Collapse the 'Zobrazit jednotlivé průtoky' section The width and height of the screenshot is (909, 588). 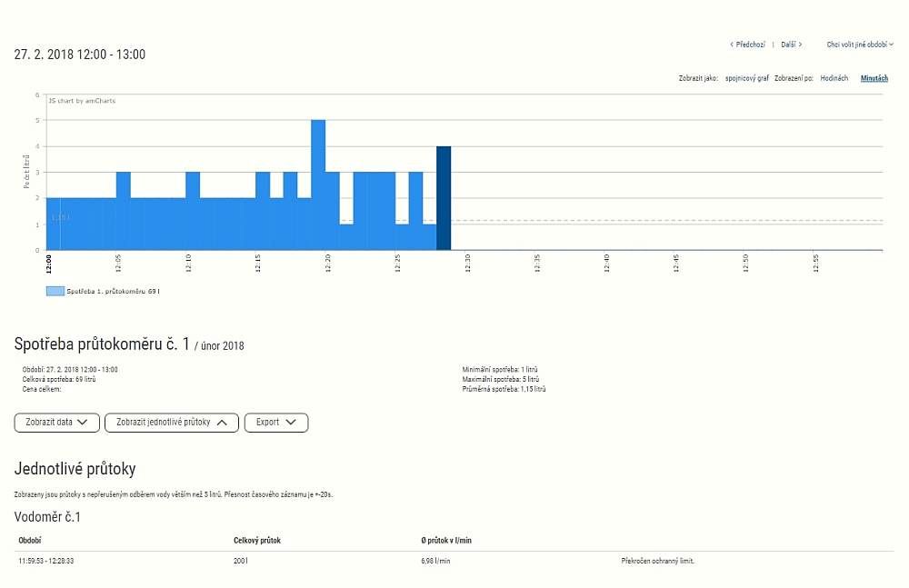pos(171,423)
